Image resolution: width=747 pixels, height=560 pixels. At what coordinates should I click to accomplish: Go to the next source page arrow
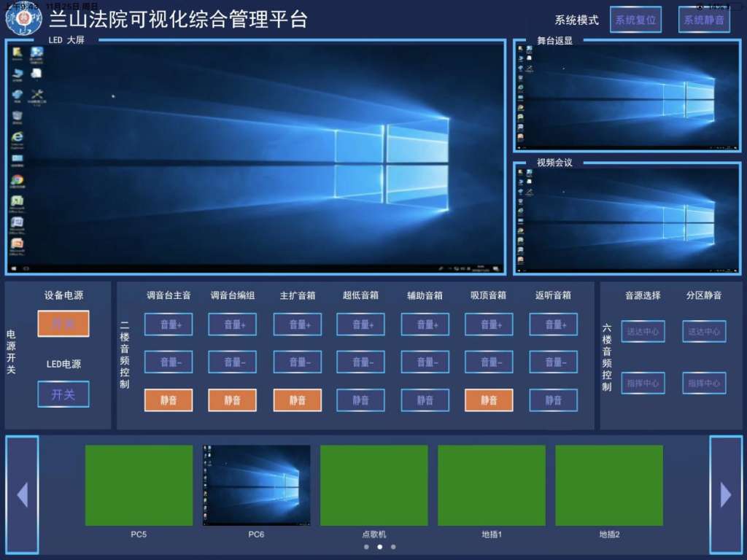726,495
